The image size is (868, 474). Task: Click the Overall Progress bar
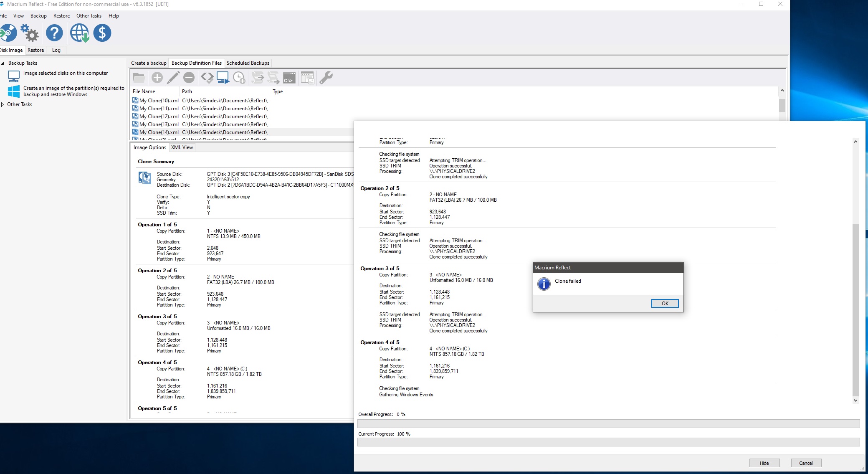pyautogui.click(x=608, y=423)
